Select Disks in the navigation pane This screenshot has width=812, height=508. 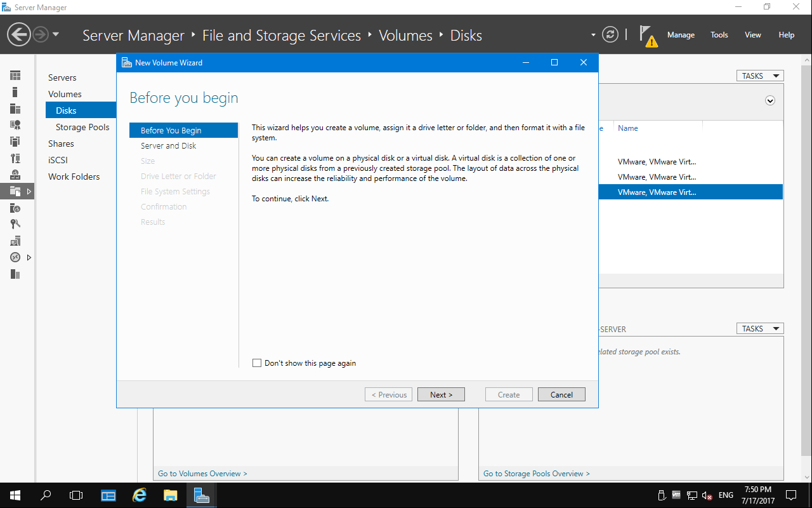coord(81,110)
